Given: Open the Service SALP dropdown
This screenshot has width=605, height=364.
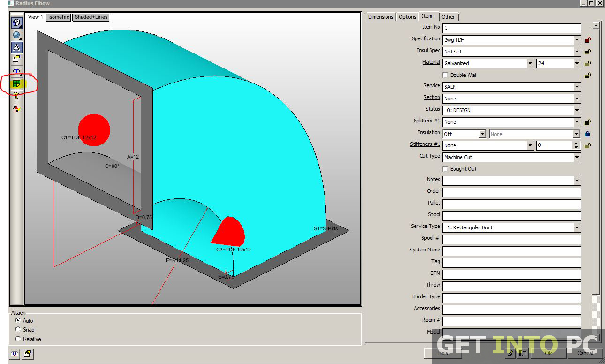Looking at the screenshot, I should tap(577, 87).
